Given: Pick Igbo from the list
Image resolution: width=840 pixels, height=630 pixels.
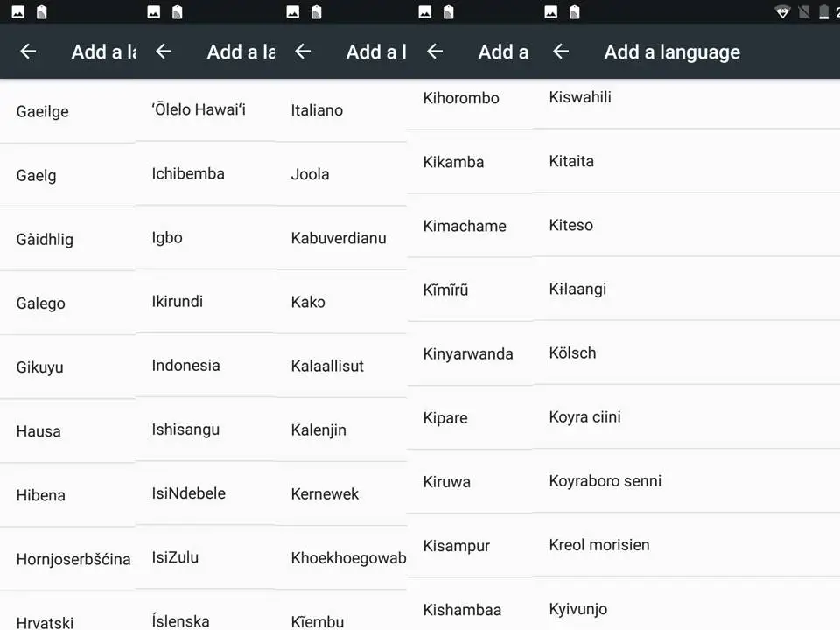Looking at the screenshot, I should 167,237.
